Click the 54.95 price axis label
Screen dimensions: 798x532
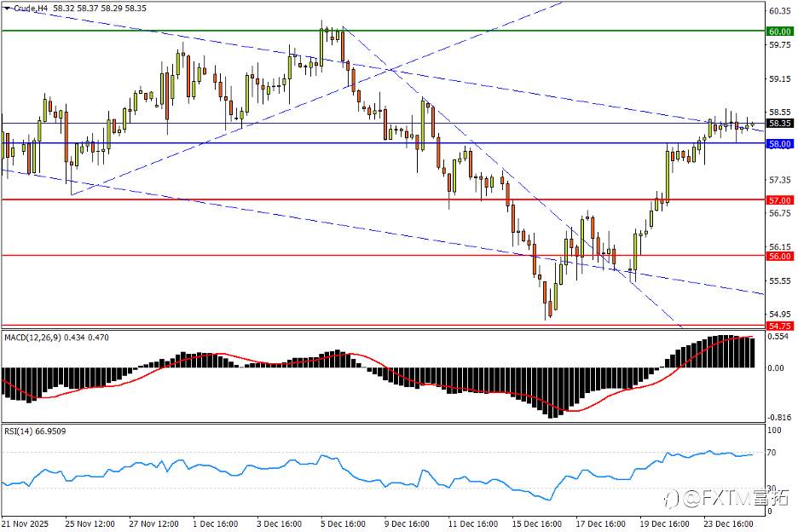(780, 314)
